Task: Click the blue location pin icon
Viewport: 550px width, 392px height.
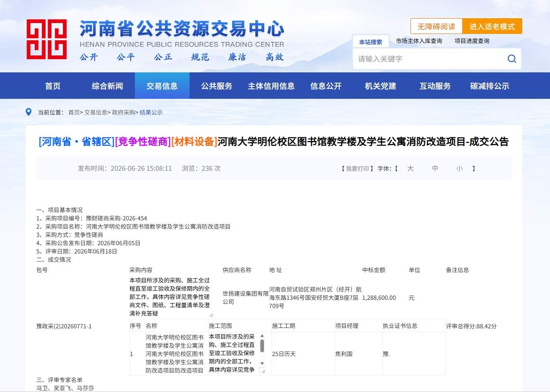Action: [29, 112]
